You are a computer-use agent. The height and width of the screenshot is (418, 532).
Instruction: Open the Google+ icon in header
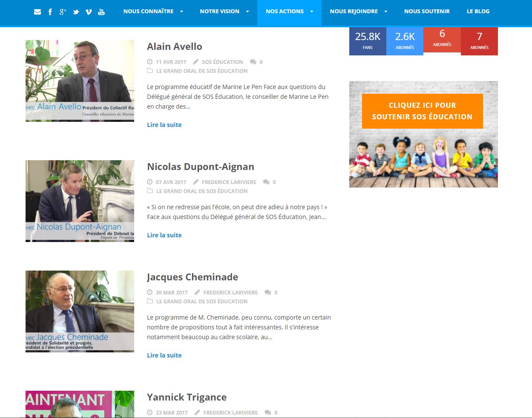(x=63, y=12)
